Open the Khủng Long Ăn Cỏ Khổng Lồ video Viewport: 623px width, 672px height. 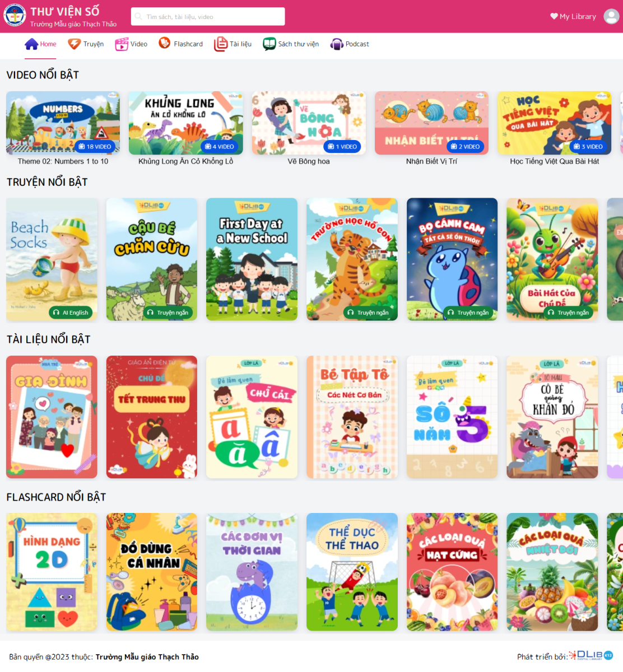pos(186,123)
